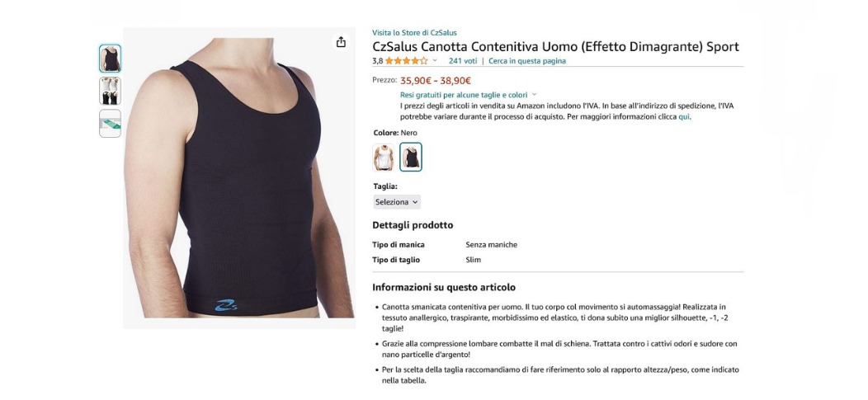Follow the 'qui' link about IVA

684,117
